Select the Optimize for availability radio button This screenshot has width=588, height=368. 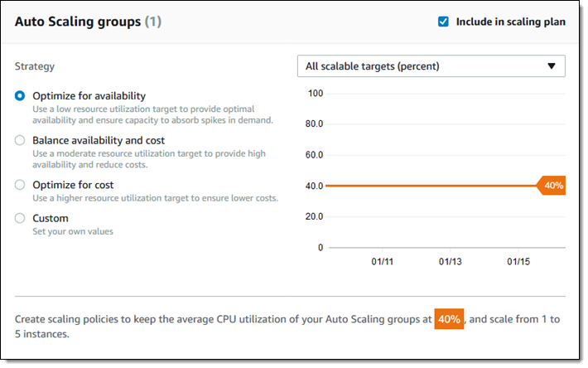click(x=20, y=96)
